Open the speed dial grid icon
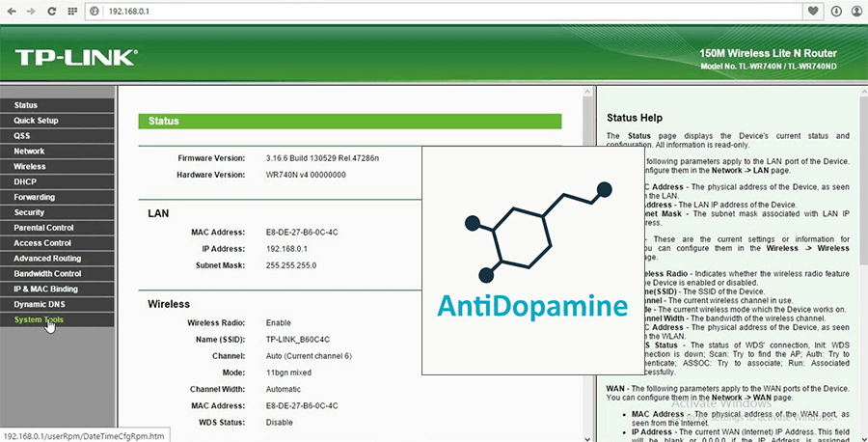The image size is (868, 442). (x=72, y=11)
